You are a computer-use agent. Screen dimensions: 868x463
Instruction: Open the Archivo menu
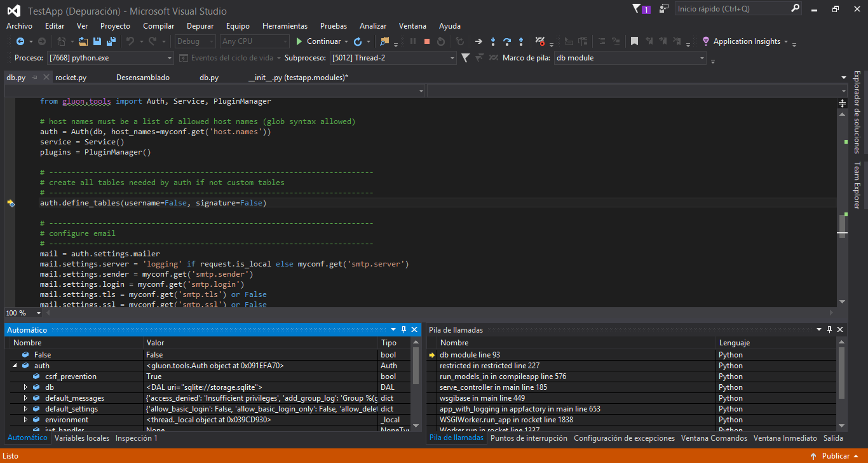(x=19, y=26)
